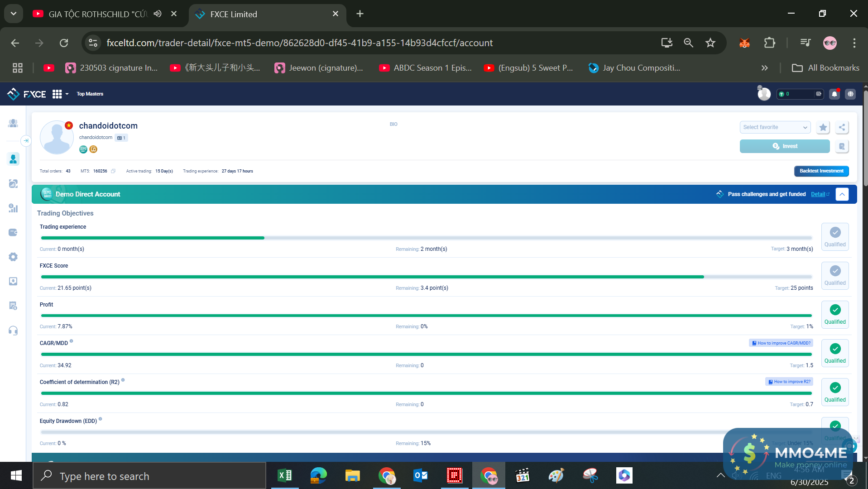Open the ABDC Season 1 bookmark
This screenshot has width=868, height=489.
click(426, 68)
